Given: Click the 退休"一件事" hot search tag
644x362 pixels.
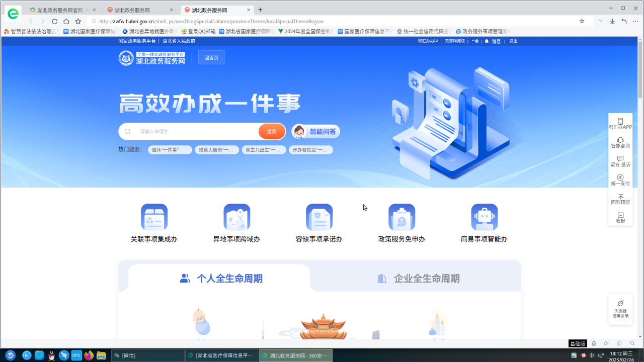Looking at the screenshot, I should [x=170, y=150].
